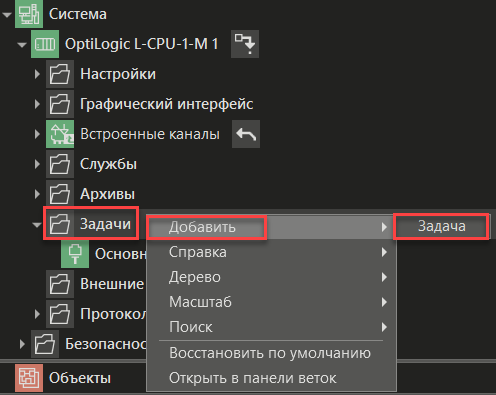Select the Службы tree label
This screenshot has height=395, width=496.
click(x=108, y=164)
